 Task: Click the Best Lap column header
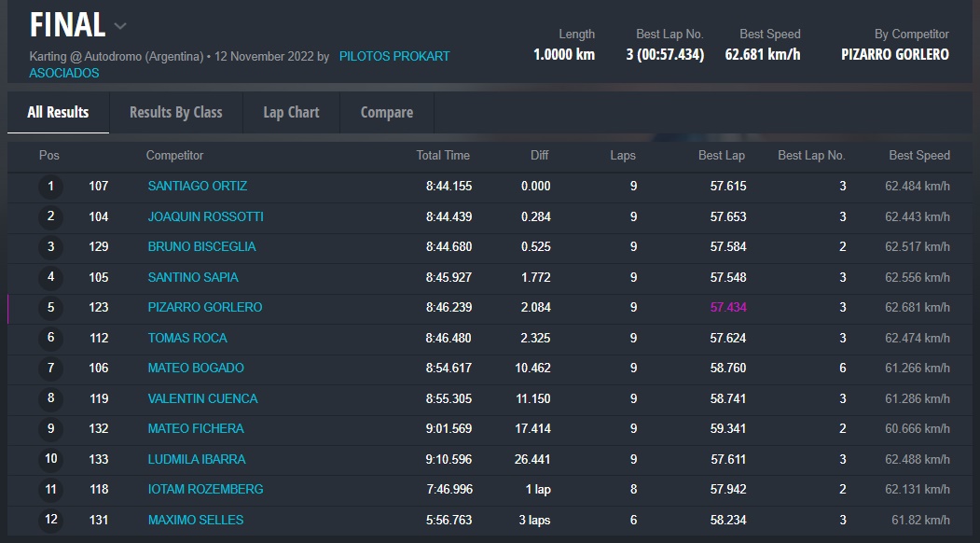coord(721,156)
